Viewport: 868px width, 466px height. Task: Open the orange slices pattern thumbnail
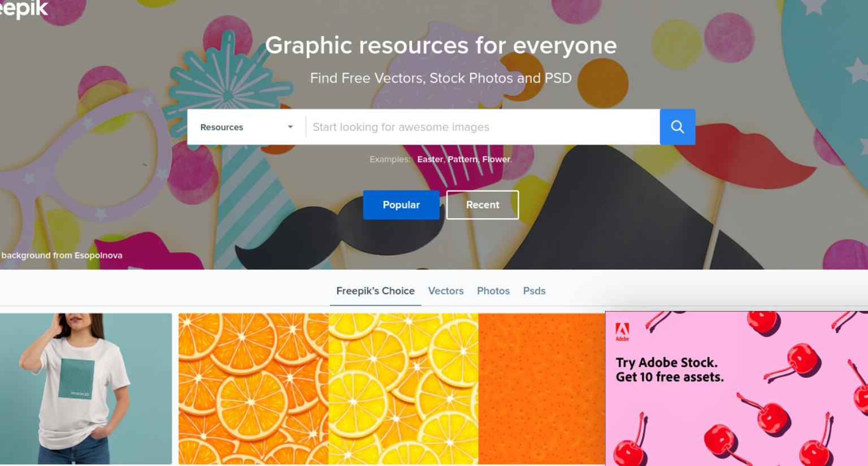[x=253, y=389]
